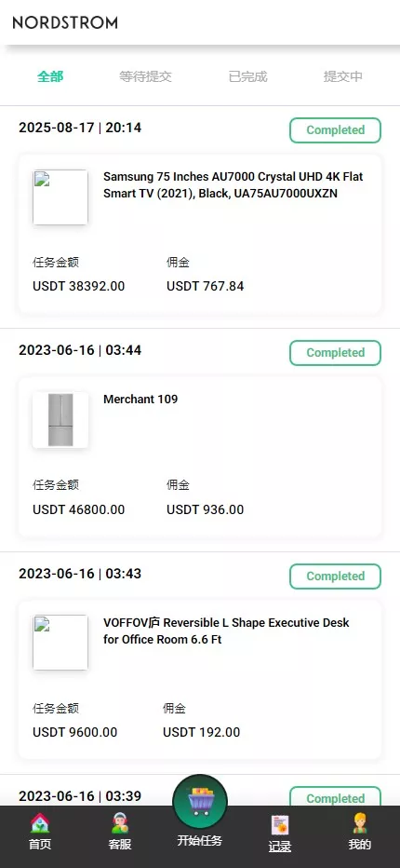
Task: Open Samsung 75 Inches AU7000 product title
Action: (233, 185)
